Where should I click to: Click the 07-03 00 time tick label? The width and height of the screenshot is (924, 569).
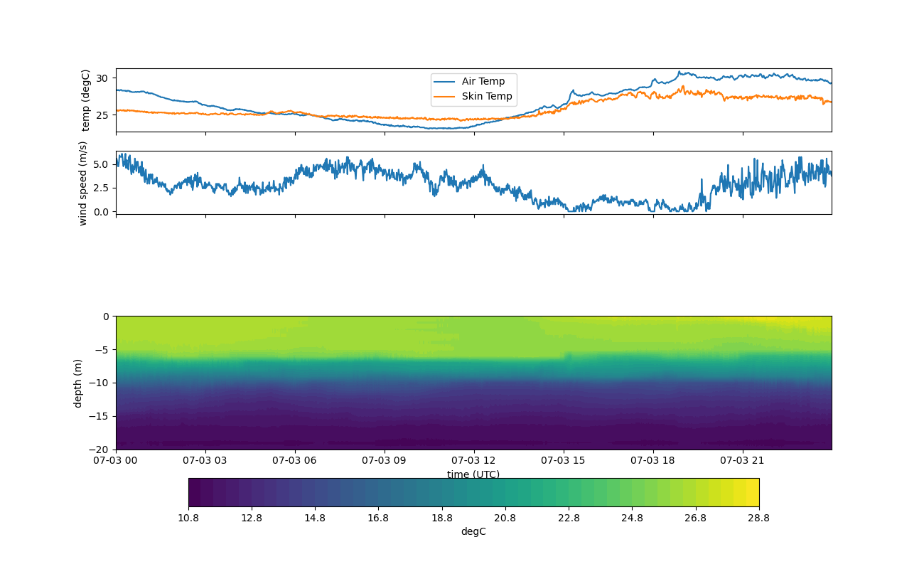tap(116, 461)
